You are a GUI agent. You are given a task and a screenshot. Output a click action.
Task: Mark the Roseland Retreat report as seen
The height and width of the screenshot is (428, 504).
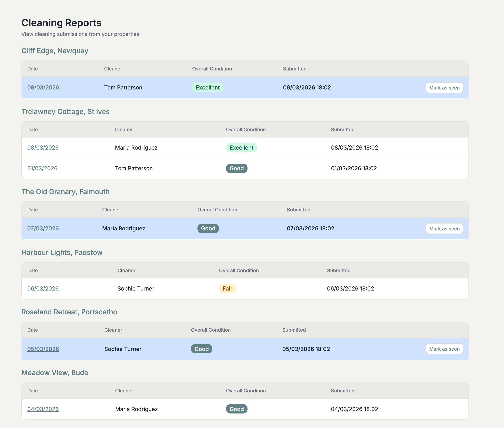(x=444, y=349)
